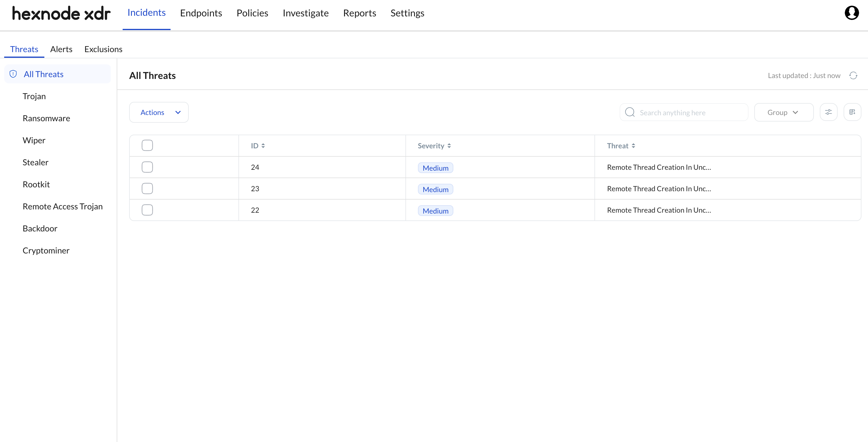Image resolution: width=868 pixels, height=442 pixels.
Task: Open threat name in row 22
Action: [659, 210]
